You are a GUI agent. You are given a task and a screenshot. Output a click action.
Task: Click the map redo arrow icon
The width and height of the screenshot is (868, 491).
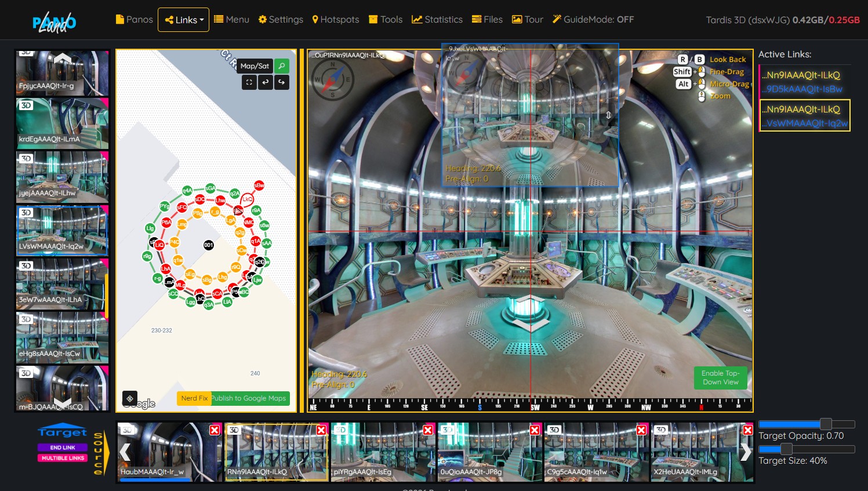coord(282,82)
